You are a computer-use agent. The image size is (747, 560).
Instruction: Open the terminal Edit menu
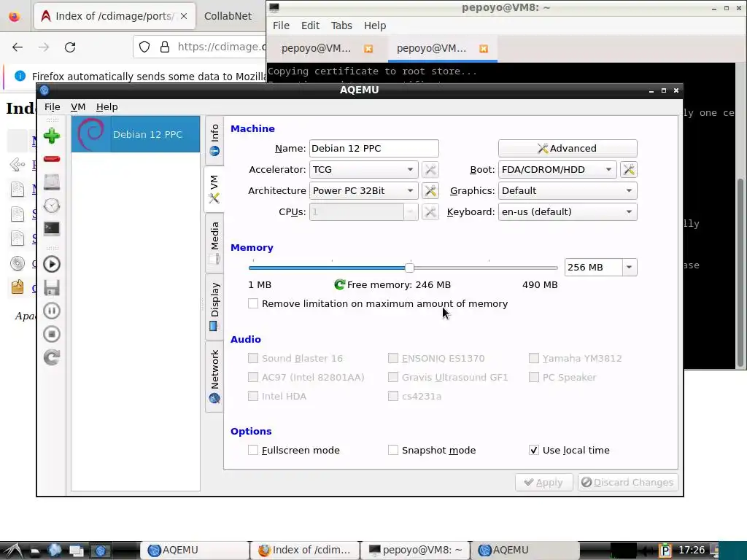point(310,26)
